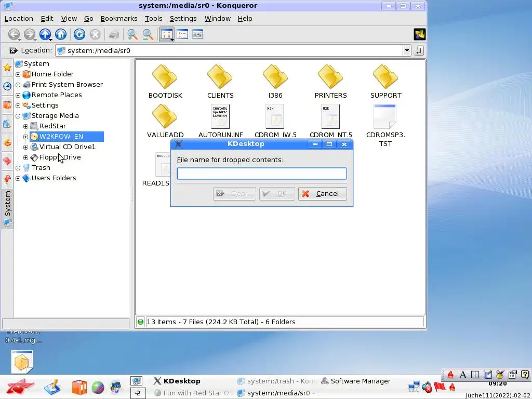Select the CDROM_NT.5 file
Image resolution: width=532 pixels, height=399 pixels.
pyautogui.click(x=330, y=121)
